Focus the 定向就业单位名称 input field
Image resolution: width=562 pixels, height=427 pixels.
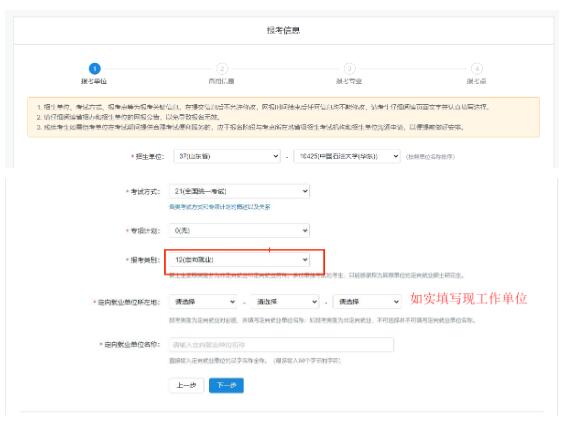281,345
